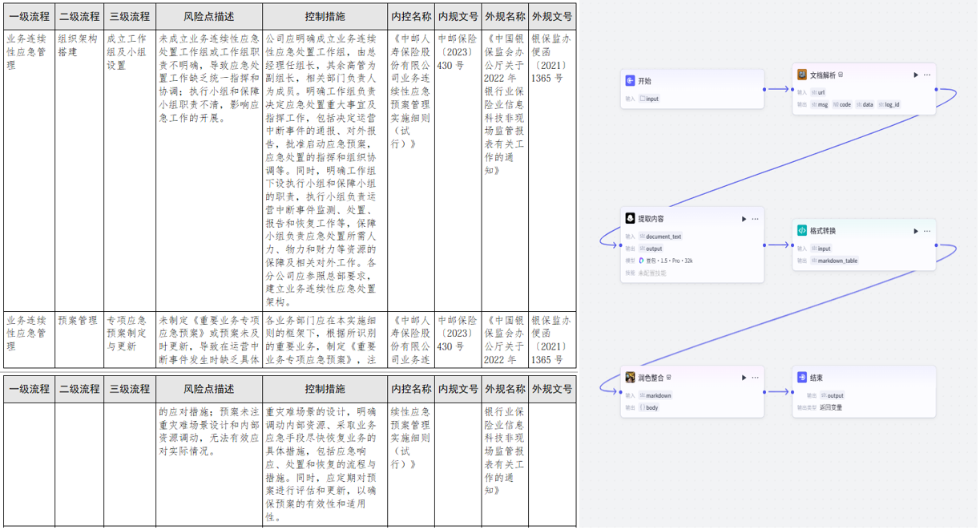Click the output connector dot of the 开始 node
Screen dimensions: 980x530
764,89
